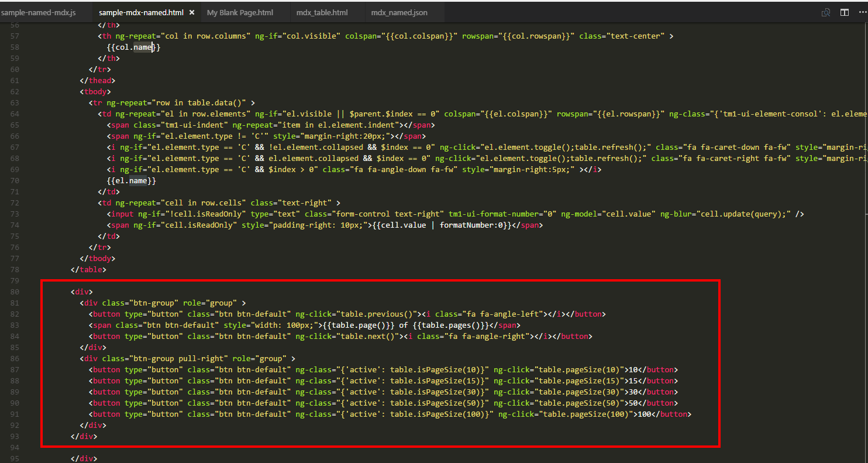Go to the mdx_named.json tab
Screen dimensions: 868x463
(399, 12)
